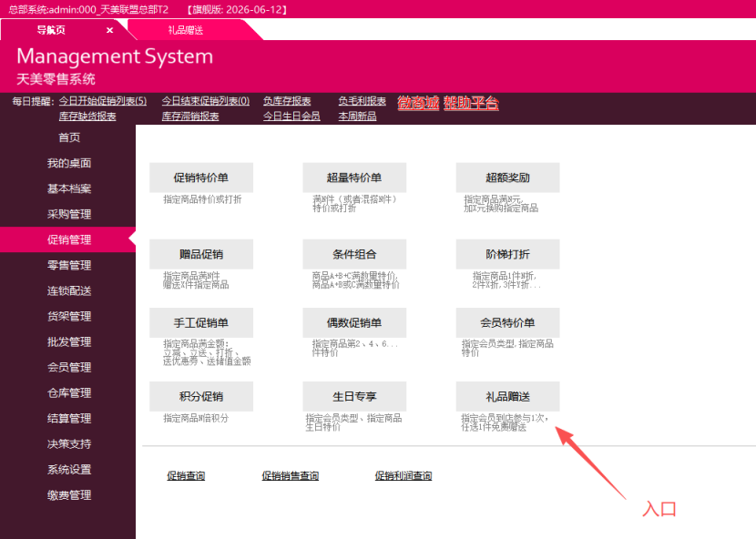Click the red 帮助平台 link
Viewport: 756px width, 539px height.
point(471,103)
